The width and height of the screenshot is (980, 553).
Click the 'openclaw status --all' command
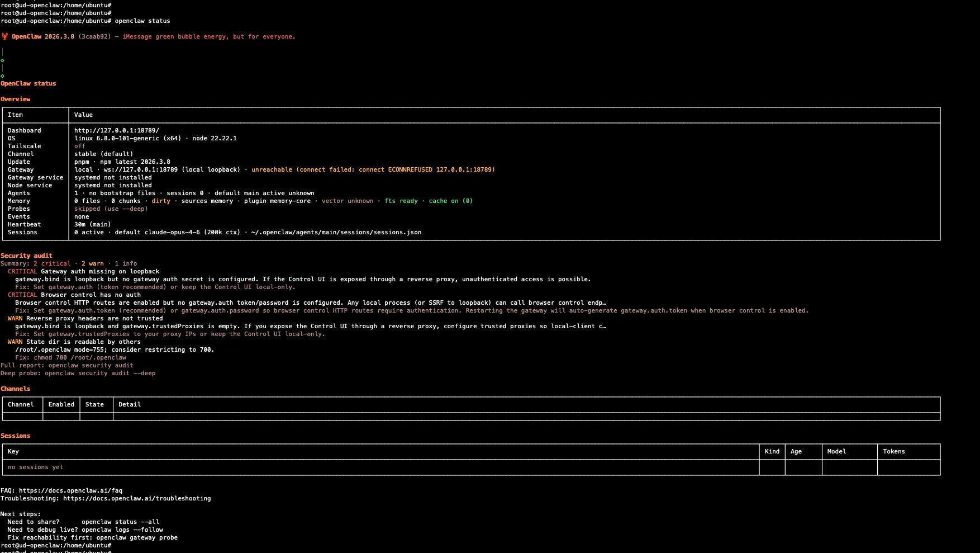(x=120, y=522)
